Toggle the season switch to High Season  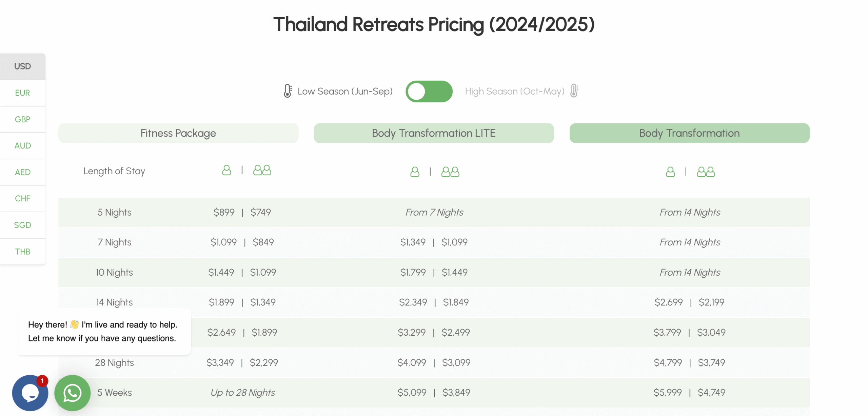(x=429, y=91)
